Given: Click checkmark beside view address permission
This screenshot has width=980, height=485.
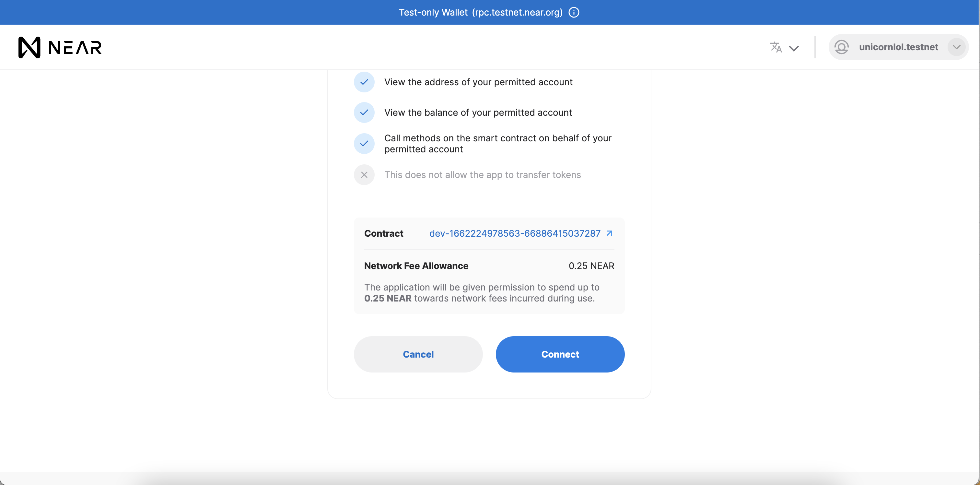Looking at the screenshot, I should 364,82.
